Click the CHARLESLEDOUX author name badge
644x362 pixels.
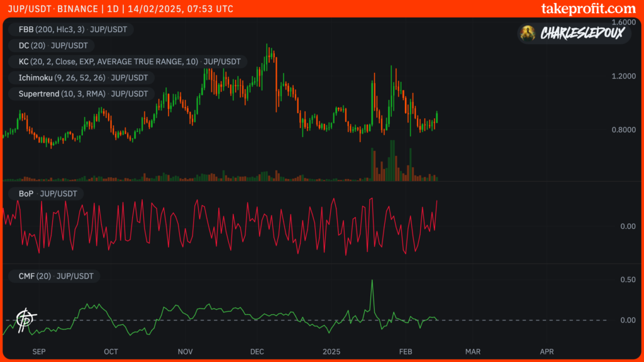(582, 33)
